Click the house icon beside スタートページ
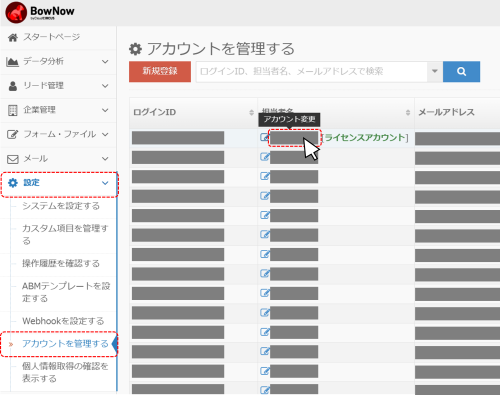The width and height of the screenshot is (500, 395). (x=13, y=37)
